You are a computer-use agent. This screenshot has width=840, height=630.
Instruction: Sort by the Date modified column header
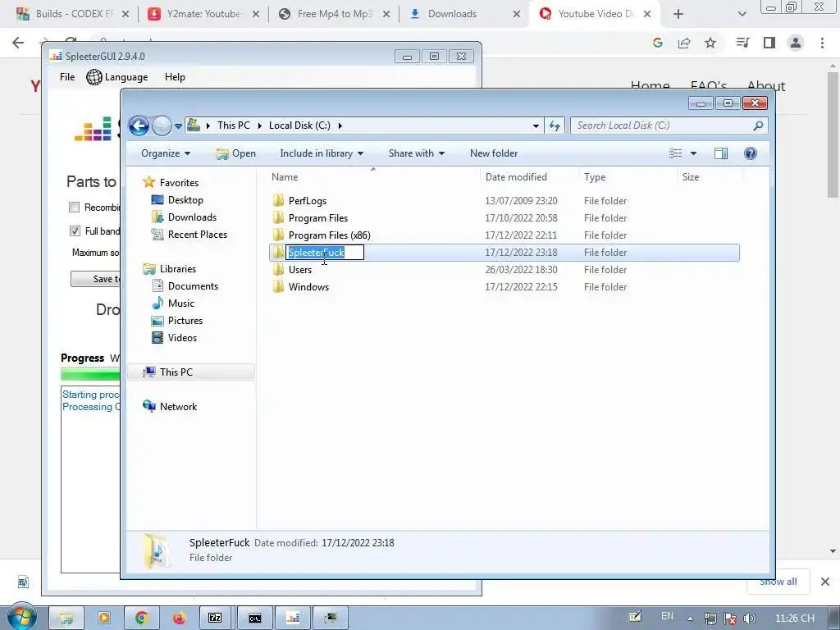516,177
